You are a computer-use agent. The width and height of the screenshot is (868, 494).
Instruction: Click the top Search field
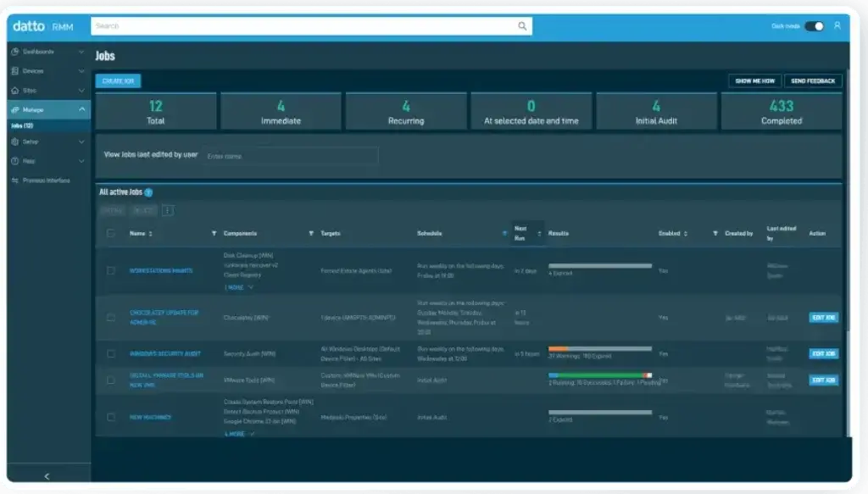pos(311,26)
